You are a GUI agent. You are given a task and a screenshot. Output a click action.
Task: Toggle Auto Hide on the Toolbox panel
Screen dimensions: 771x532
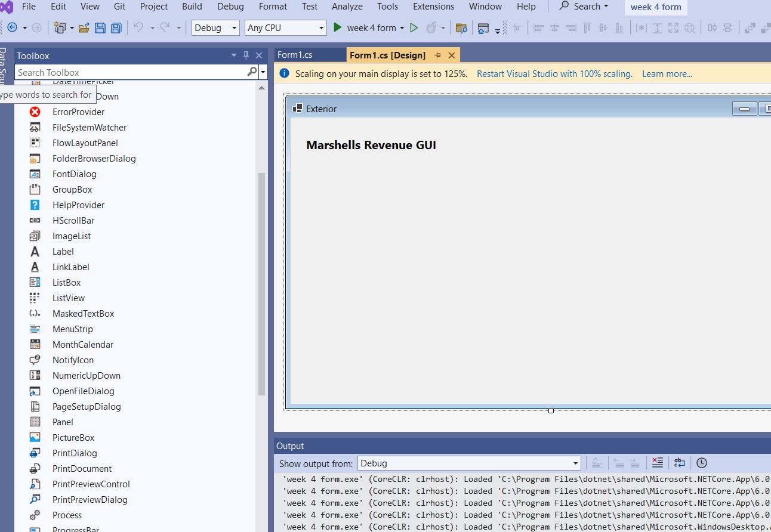(x=246, y=55)
